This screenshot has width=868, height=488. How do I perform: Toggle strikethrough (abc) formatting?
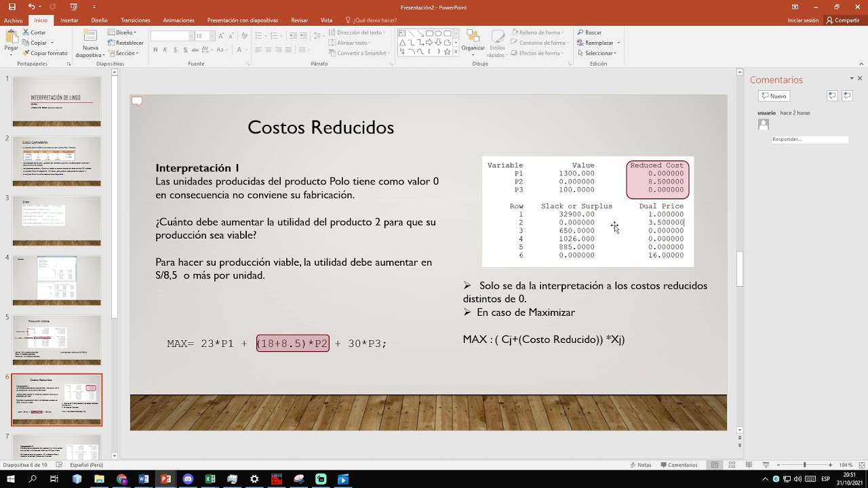pos(195,49)
